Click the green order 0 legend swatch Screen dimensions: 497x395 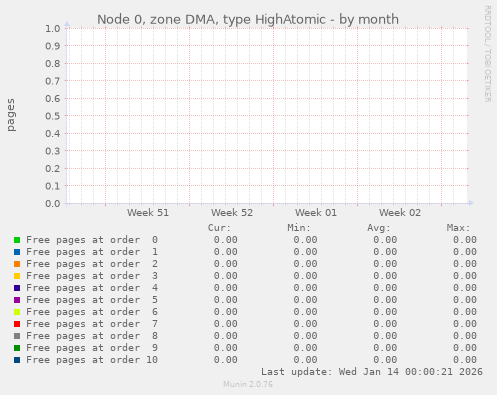click(x=17, y=240)
